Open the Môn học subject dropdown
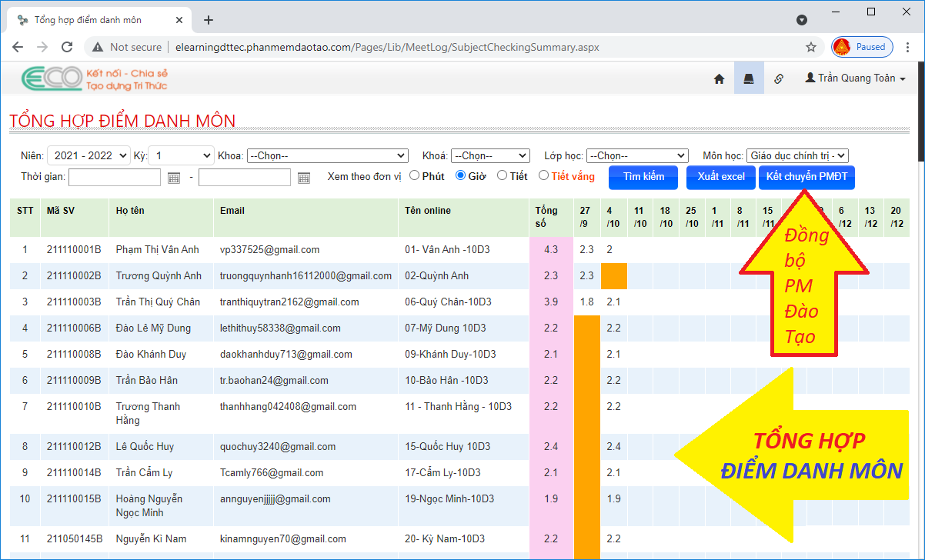Viewport: 925px width, 560px height. pyautogui.click(x=797, y=155)
